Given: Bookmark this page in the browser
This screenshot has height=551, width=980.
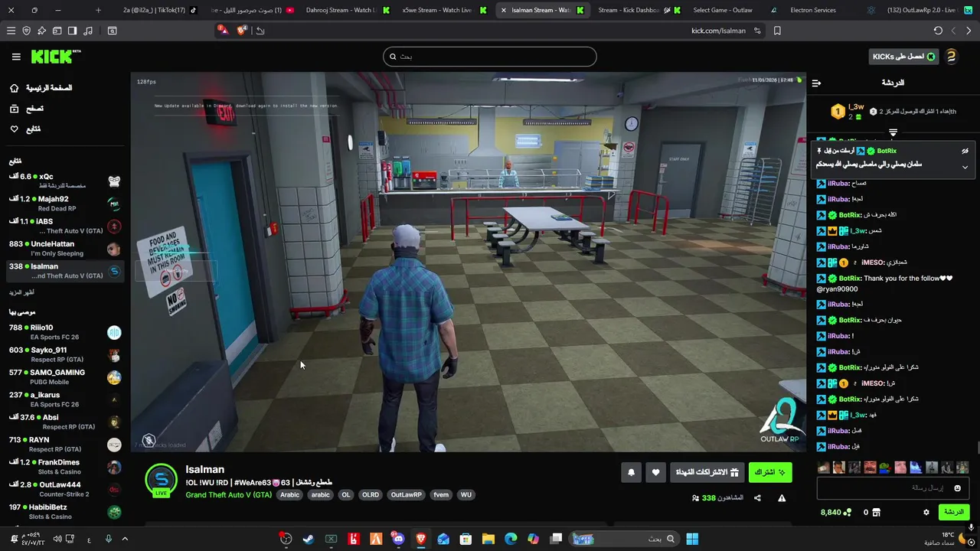Looking at the screenshot, I should click(x=777, y=31).
